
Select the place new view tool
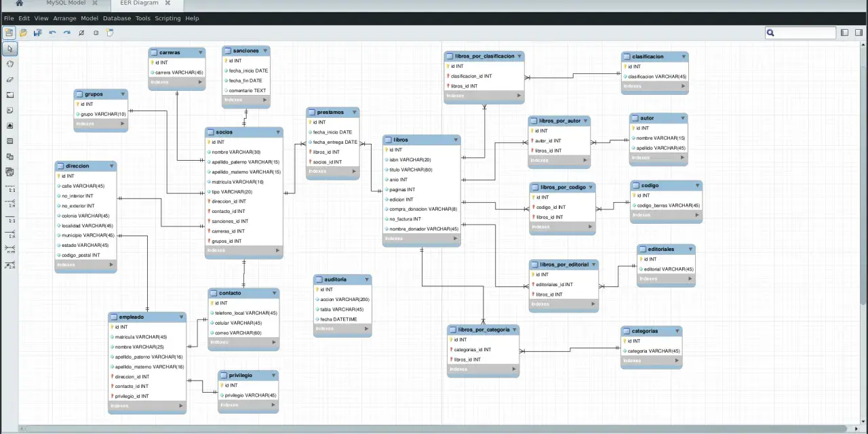point(9,156)
